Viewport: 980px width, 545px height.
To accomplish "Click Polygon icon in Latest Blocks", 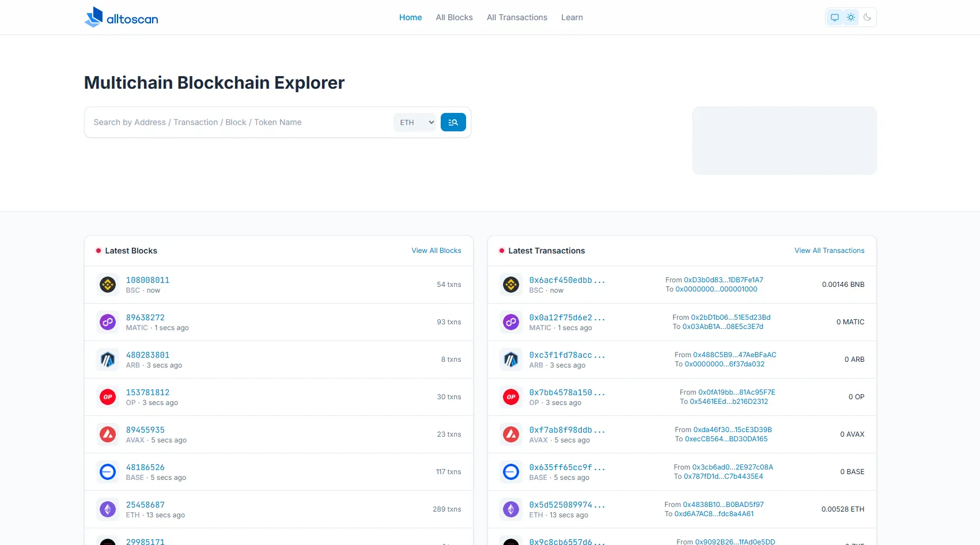I will point(108,322).
